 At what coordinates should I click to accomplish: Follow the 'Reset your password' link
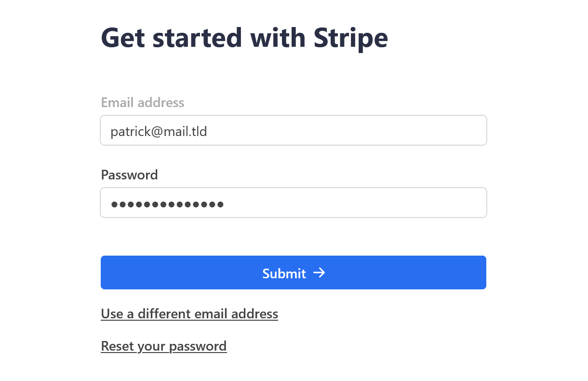(x=163, y=346)
